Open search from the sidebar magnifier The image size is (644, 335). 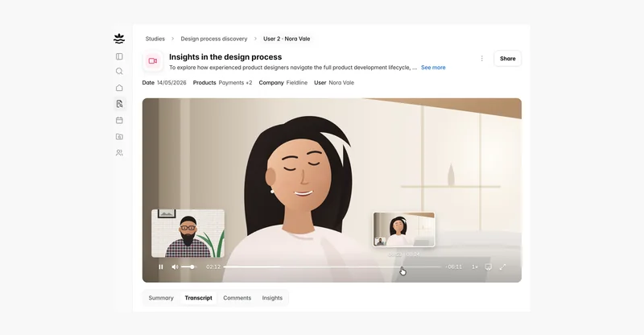[x=119, y=71]
